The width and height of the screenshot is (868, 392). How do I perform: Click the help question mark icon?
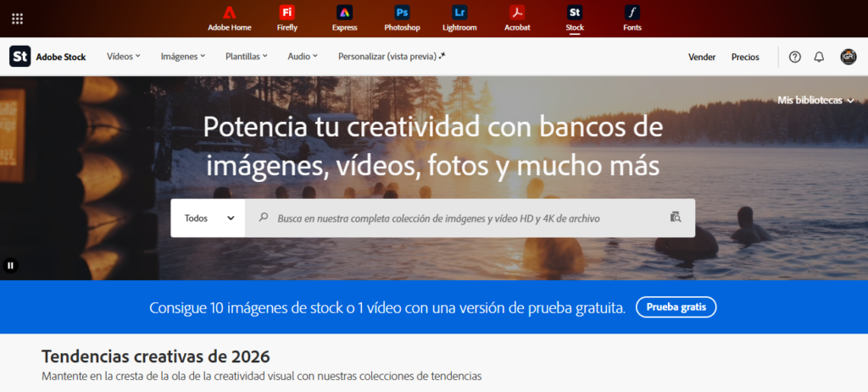[794, 57]
